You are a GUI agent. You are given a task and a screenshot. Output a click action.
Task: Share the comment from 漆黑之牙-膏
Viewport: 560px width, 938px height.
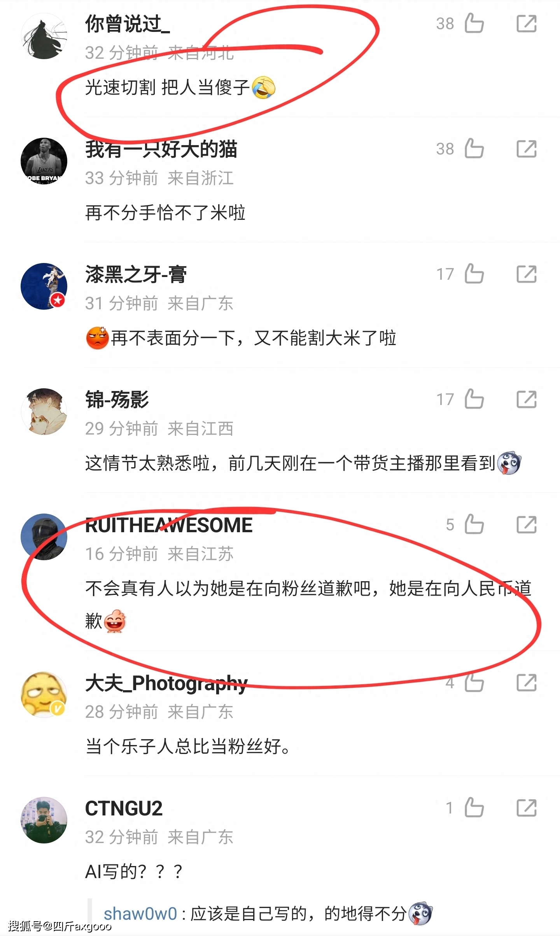click(x=527, y=274)
